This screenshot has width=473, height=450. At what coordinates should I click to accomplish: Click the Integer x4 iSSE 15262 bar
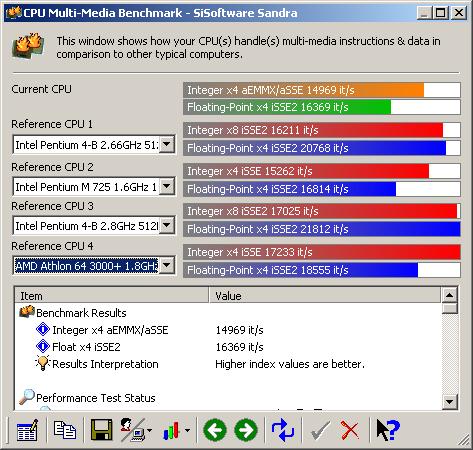(x=322, y=171)
